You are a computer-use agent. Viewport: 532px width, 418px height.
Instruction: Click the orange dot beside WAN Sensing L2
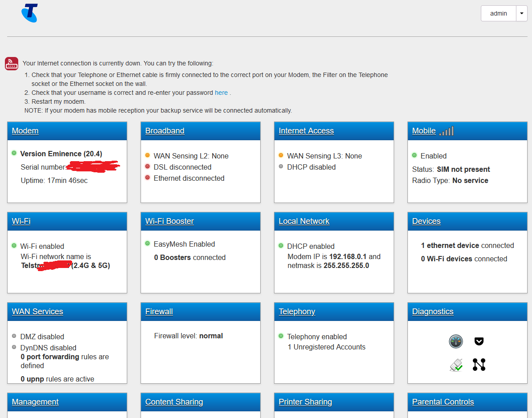pyautogui.click(x=148, y=155)
